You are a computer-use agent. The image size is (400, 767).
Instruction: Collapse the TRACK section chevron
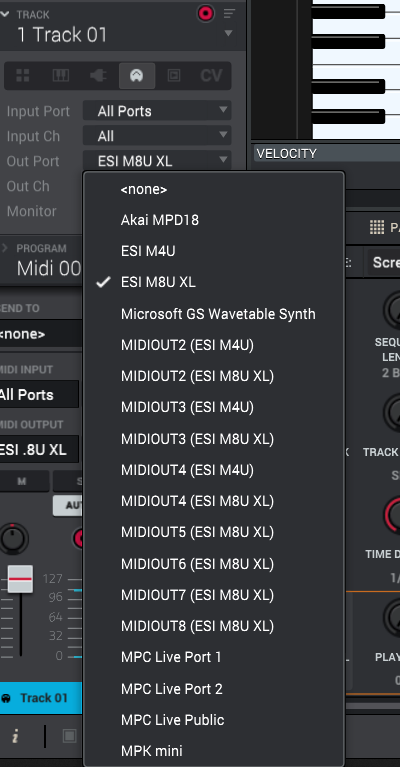point(5,14)
